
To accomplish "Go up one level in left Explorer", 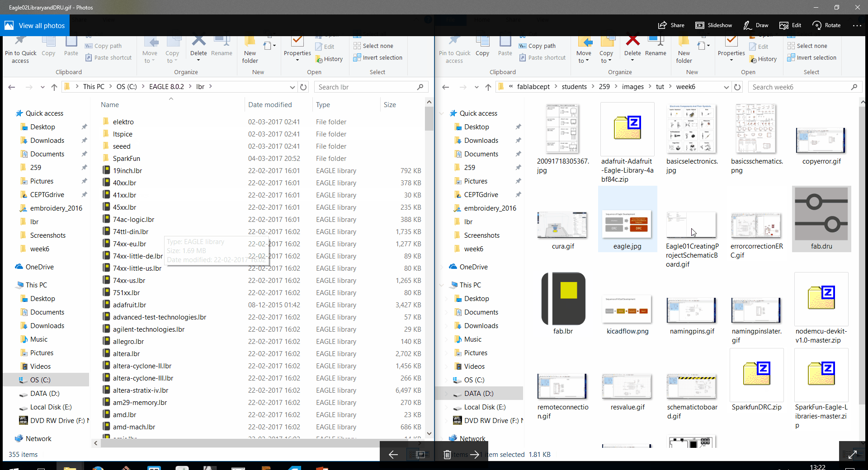I will point(54,87).
